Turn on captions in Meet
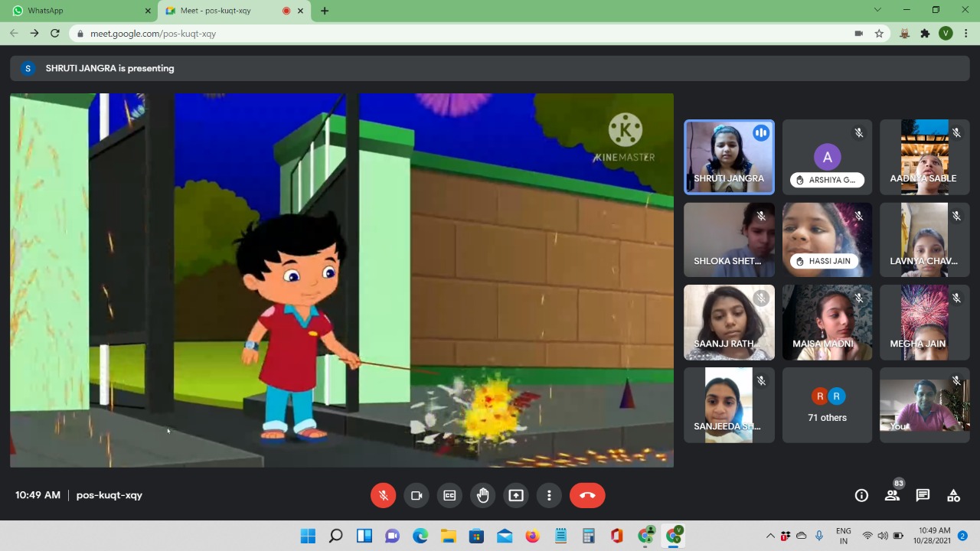 click(449, 495)
